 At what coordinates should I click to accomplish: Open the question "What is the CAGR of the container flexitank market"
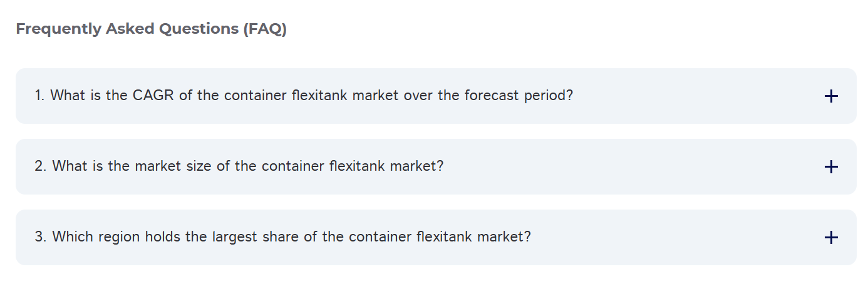[304, 96]
